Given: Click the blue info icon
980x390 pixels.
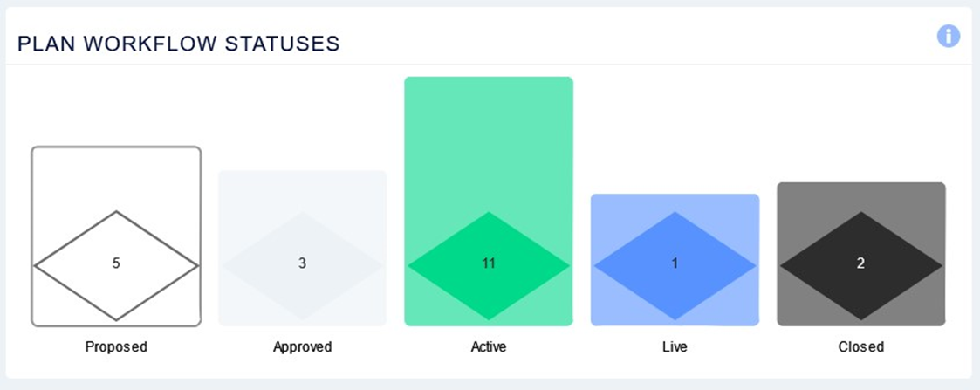Looking at the screenshot, I should [948, 36].
